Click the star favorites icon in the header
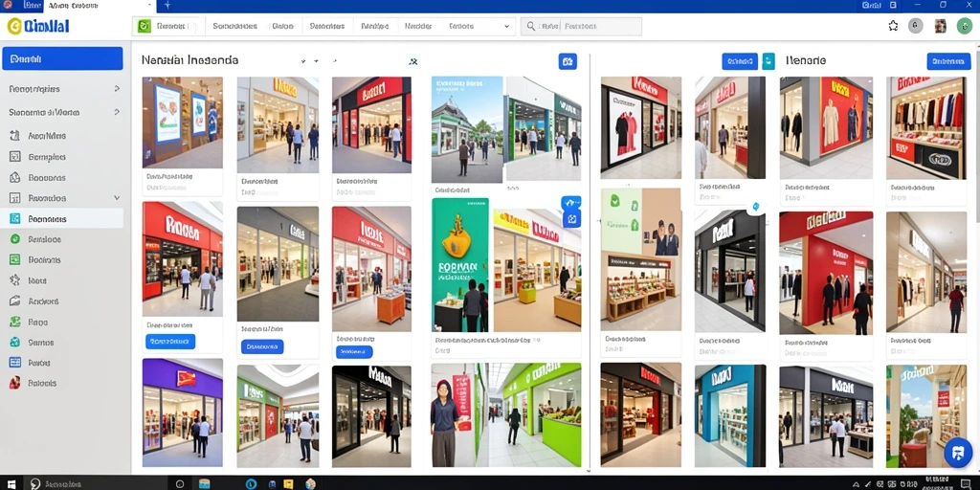Screen dimensions: 980x490 coord(893,26)
